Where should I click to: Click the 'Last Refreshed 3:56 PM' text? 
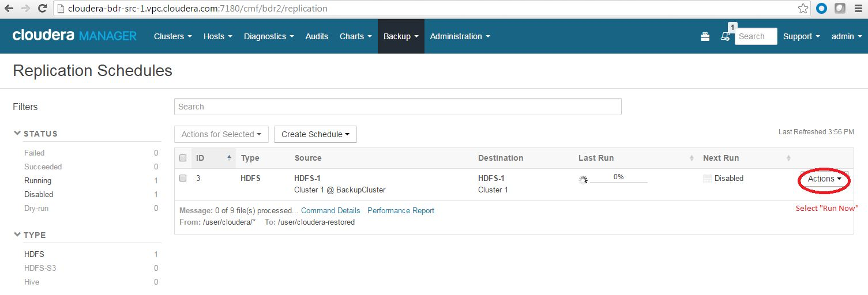pos(816,132)
